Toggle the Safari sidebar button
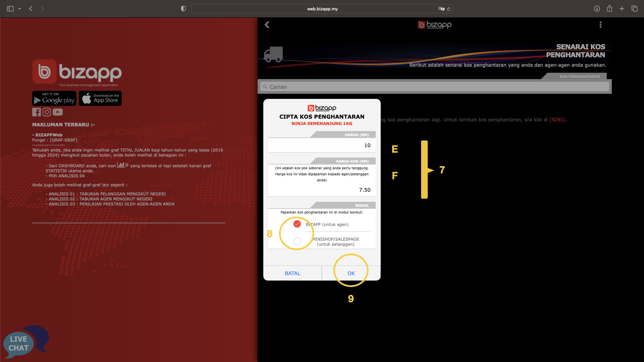Viewport: 644px width, 362px height. (10, 9)
